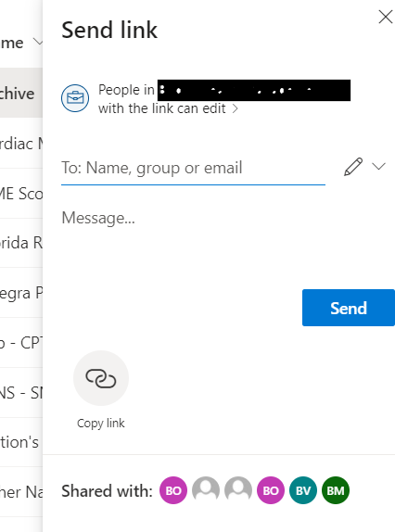This screenshot has height=532, width=395.
Task: Click the briefcase organization icon
Action: (x=75, y=98)
